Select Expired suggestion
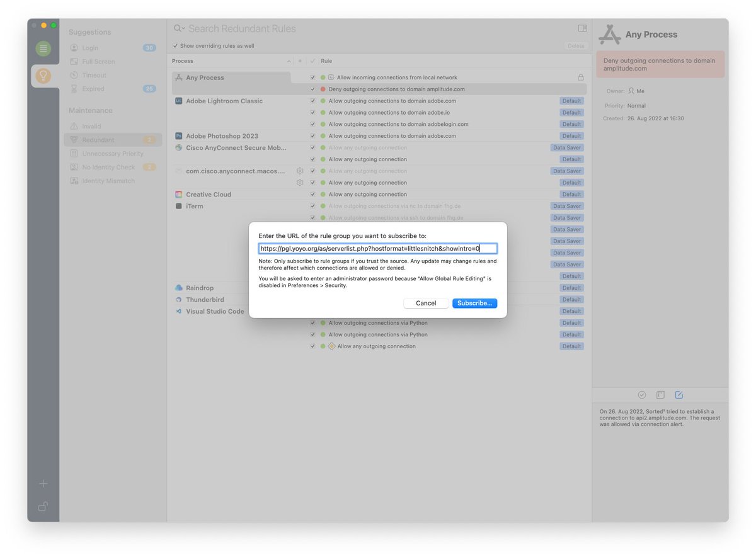Viewport: 756px width, 558px height. [113, 89]
